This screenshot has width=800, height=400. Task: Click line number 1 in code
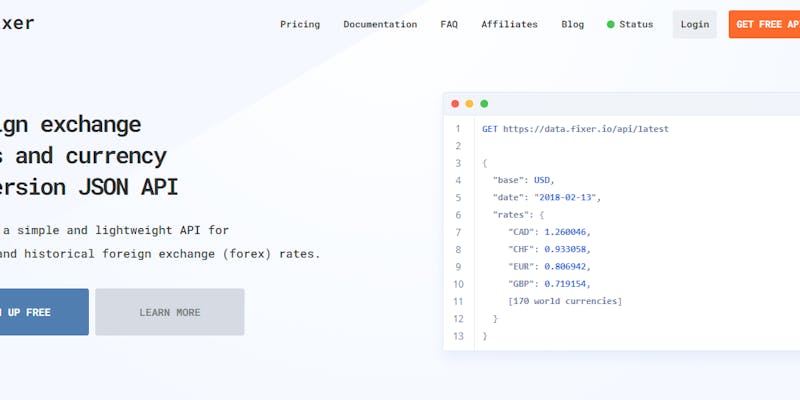tap(458, 129)
